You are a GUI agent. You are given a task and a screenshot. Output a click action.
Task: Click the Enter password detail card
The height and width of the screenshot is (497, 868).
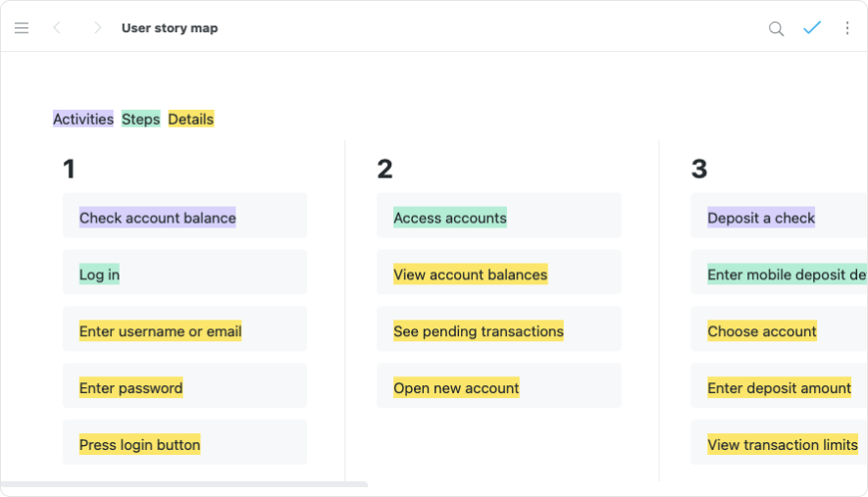(x=184, y=388)
